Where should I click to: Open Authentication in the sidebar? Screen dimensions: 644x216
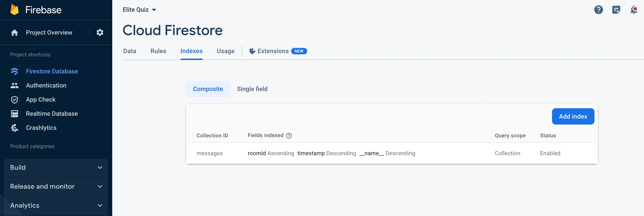(x=46, y=86)
